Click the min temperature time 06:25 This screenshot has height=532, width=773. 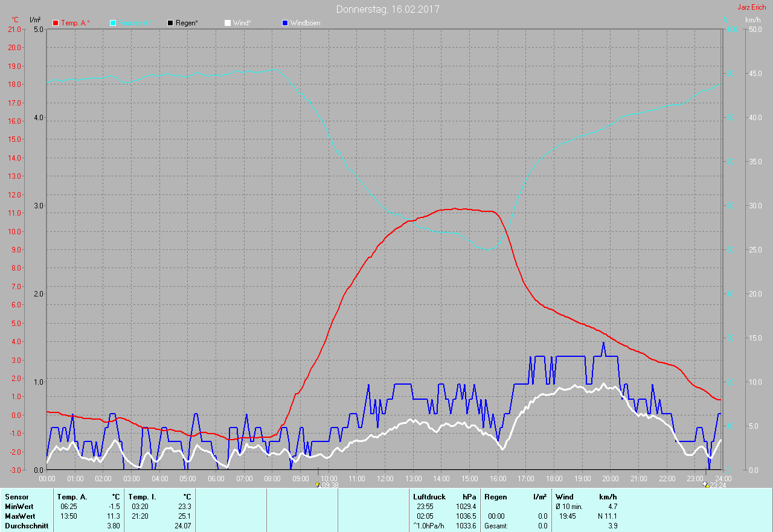69,507
